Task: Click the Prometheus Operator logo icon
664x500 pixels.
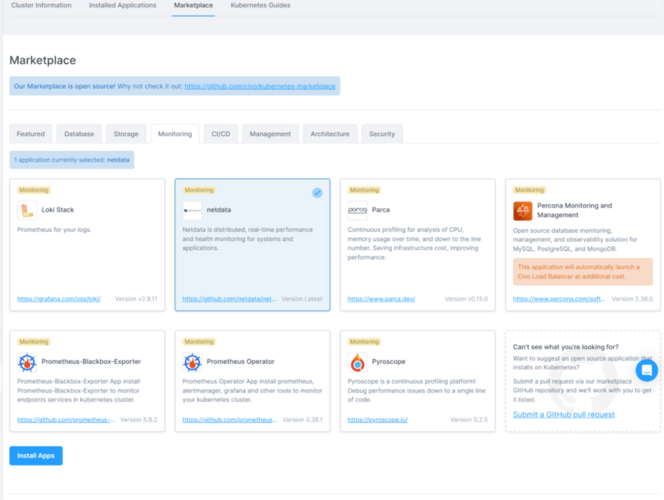Action: point(192,362)
